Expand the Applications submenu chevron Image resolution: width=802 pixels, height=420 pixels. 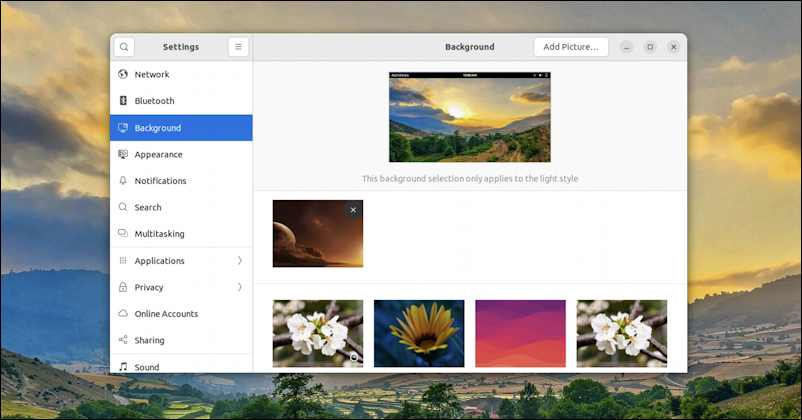[x=240, y=261]
